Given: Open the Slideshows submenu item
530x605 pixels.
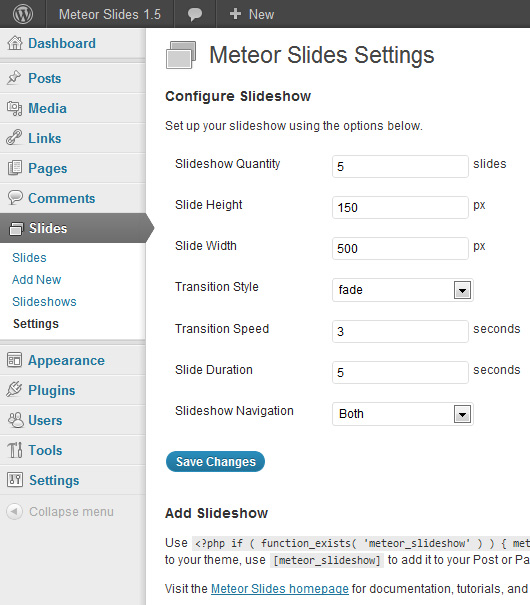Looking at the screenshot, I should tap(44, 302).
